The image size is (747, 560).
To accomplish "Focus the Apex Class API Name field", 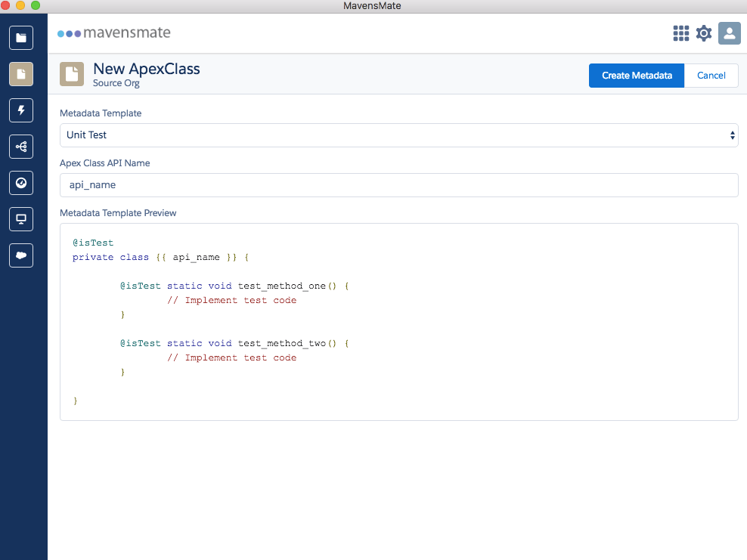I will click(x=398, y=184).
